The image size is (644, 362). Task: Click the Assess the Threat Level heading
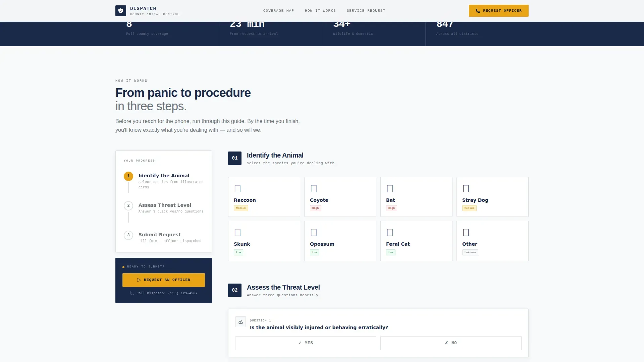coord(283,287)
